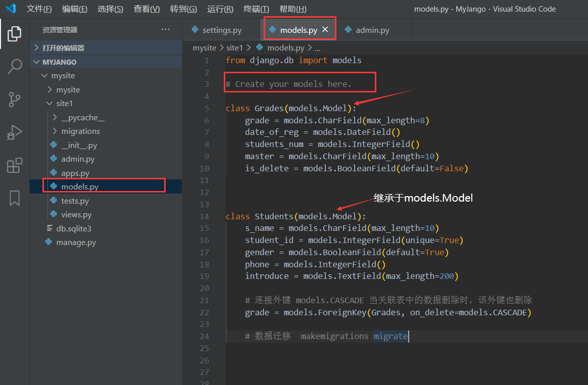Click the breadcrumb ellipsis symbol
This screenshot has height=385, width=588.
coord(318,48)
